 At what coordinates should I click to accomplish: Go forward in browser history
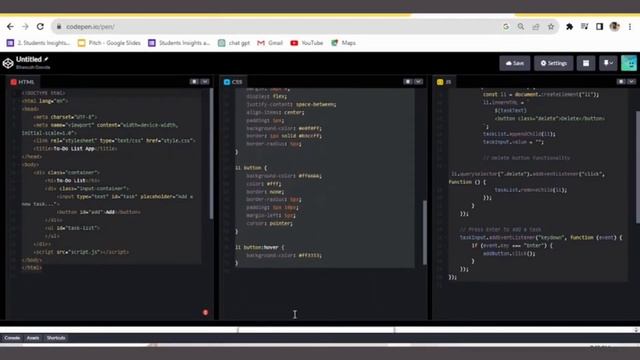(x=25, y=27)
